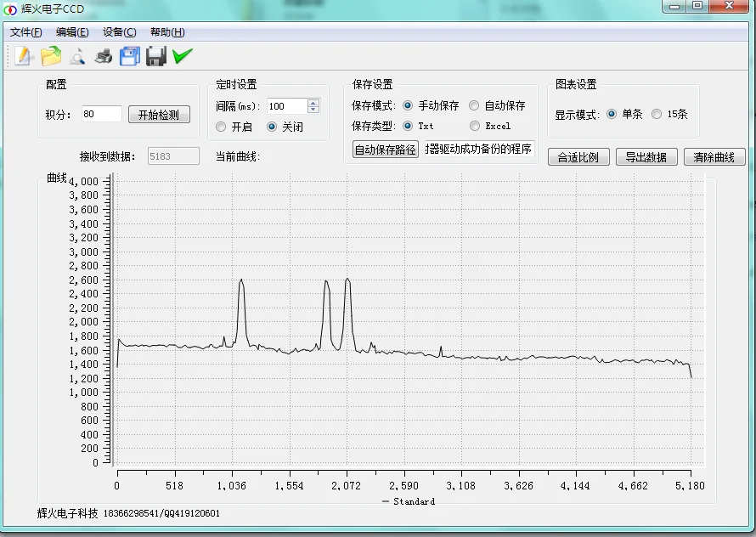The height and width of the screenshot is (537, 756).
Task: Click the green checkmark toolbar icon
Action: tap(183, 55)
